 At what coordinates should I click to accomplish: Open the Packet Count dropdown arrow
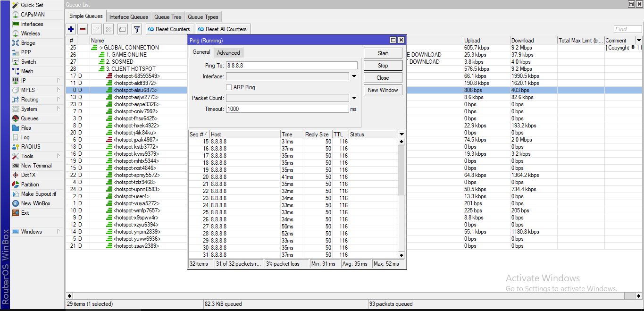click(x=353, y=98)
